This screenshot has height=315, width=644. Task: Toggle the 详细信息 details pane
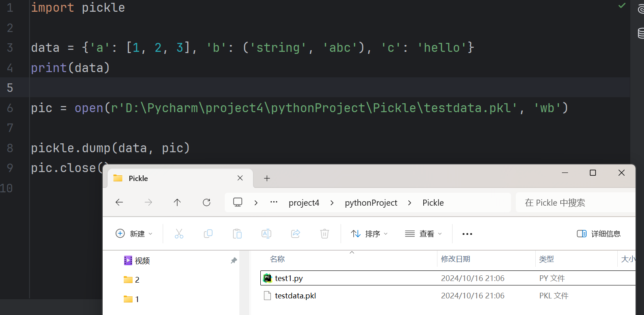(599, 234)
